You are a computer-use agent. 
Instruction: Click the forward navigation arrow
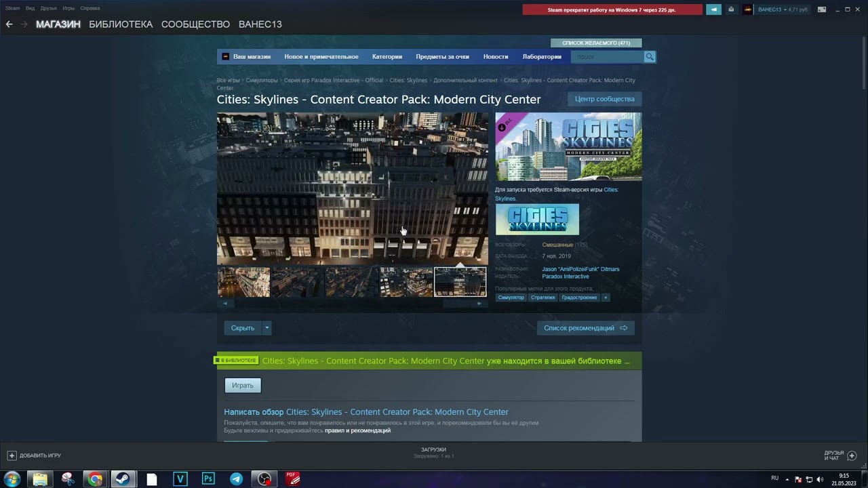[24, 24]
